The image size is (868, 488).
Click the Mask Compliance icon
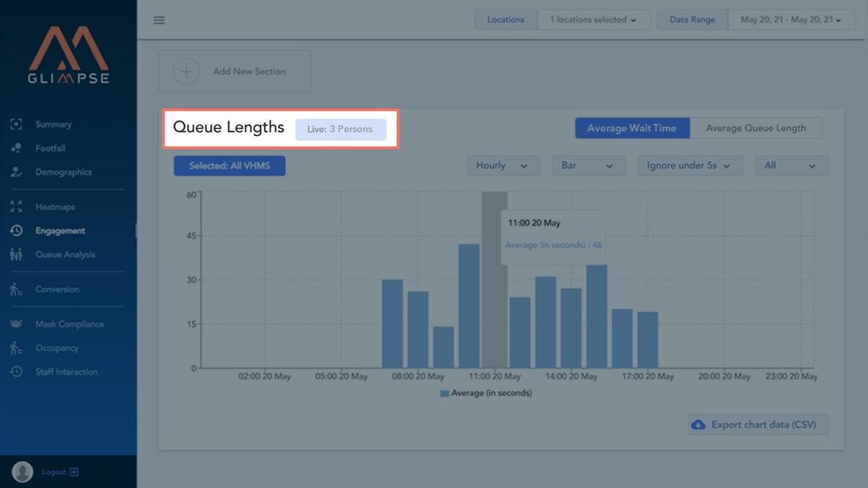16,324
